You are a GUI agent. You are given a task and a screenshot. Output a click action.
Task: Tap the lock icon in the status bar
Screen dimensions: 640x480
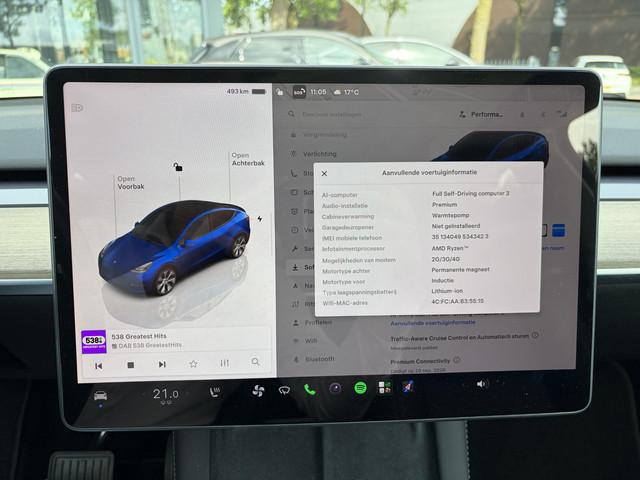point(280,92)
